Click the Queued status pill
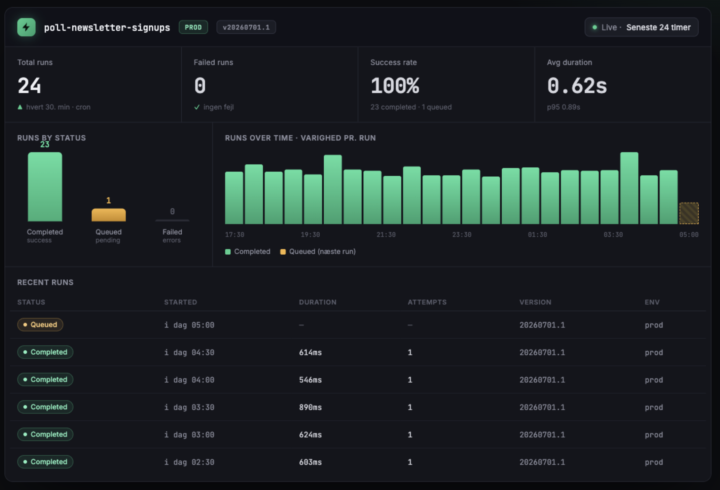Viewport: 720px width, 490px height. click(40, 325)
